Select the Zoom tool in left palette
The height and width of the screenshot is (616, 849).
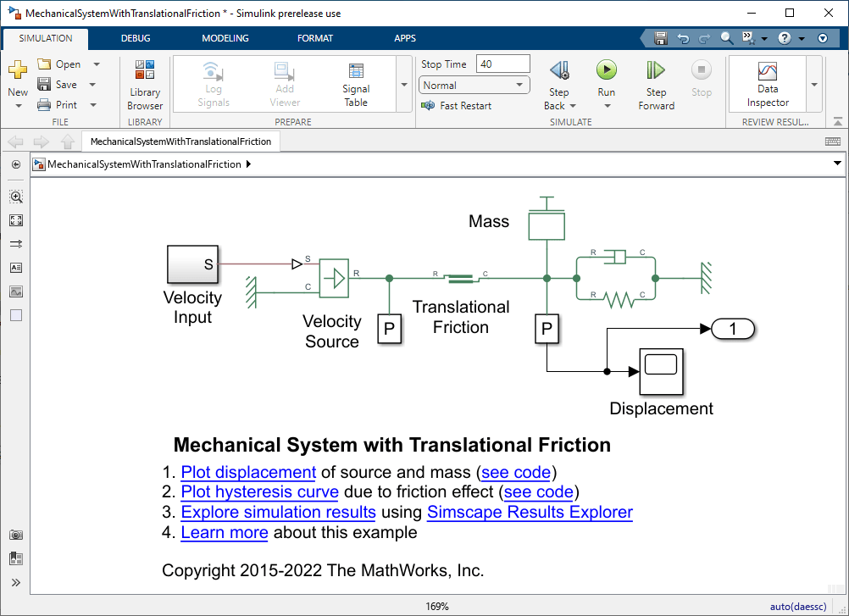[16, 197]
